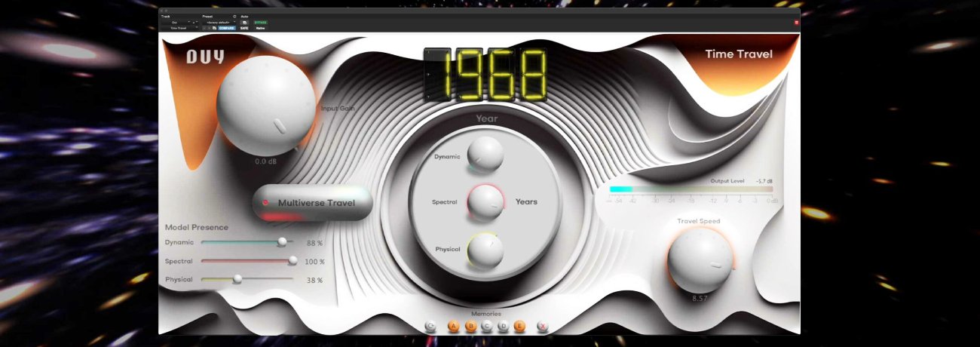The height and width of the screenshot is (347, 980).
Task: Click the Memories label
Action: pos(486,314)
